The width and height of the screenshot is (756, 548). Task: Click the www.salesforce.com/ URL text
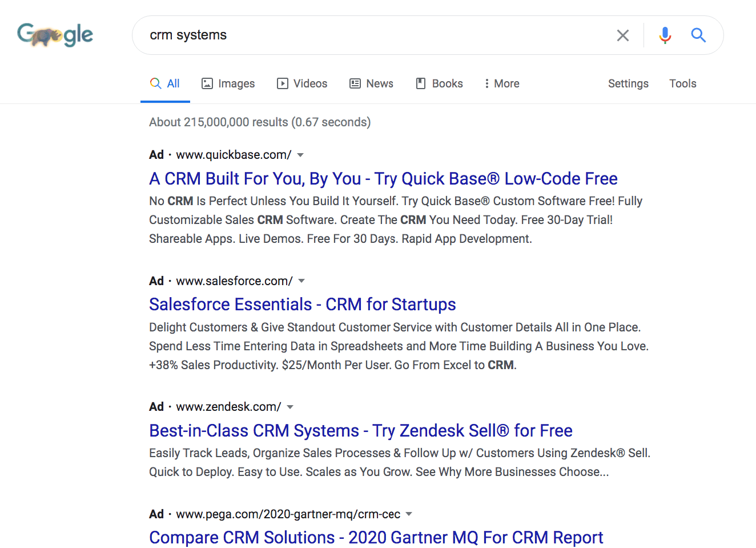click(234, 281)
